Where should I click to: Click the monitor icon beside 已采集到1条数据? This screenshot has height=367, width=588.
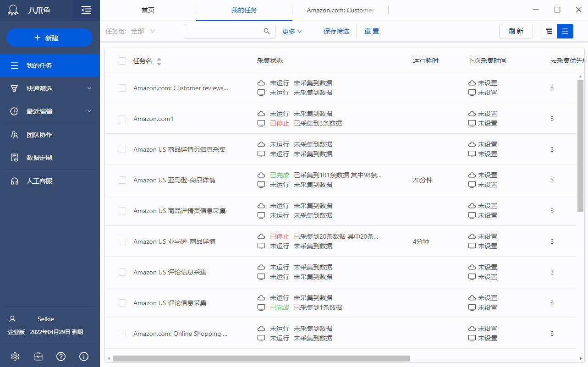(261, 307)
